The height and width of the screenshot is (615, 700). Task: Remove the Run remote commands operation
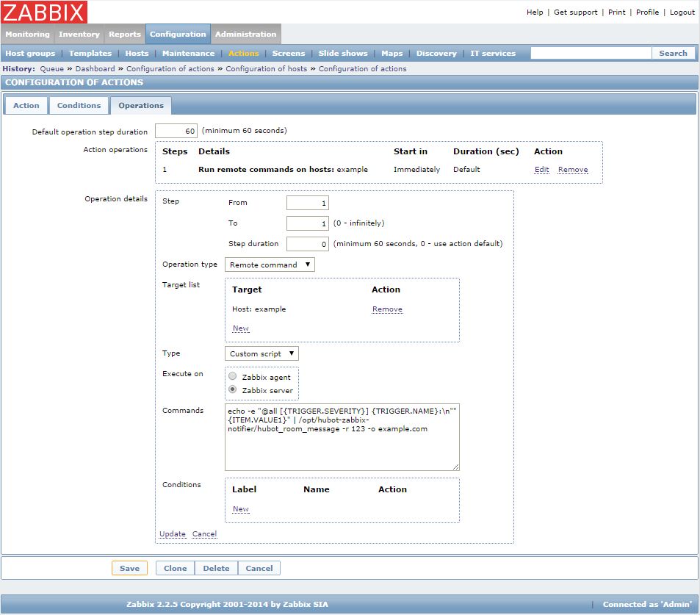(x=573, y=170)
